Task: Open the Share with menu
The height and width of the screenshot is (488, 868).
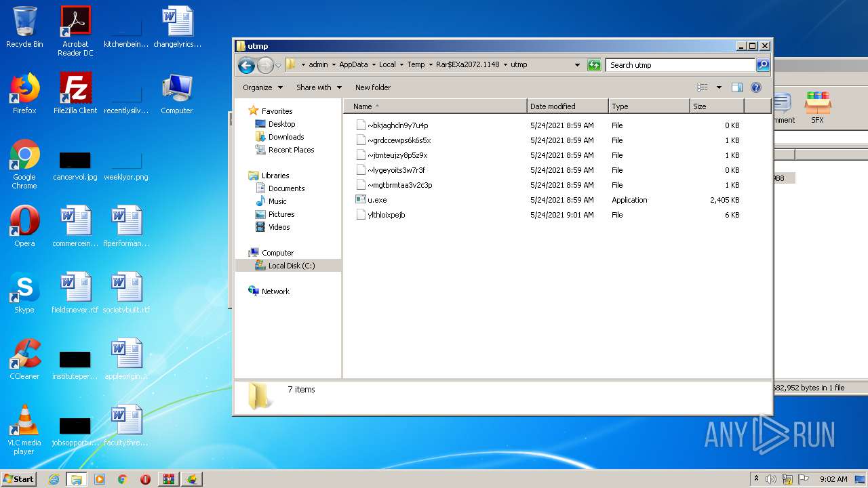Action: (319, 87)
